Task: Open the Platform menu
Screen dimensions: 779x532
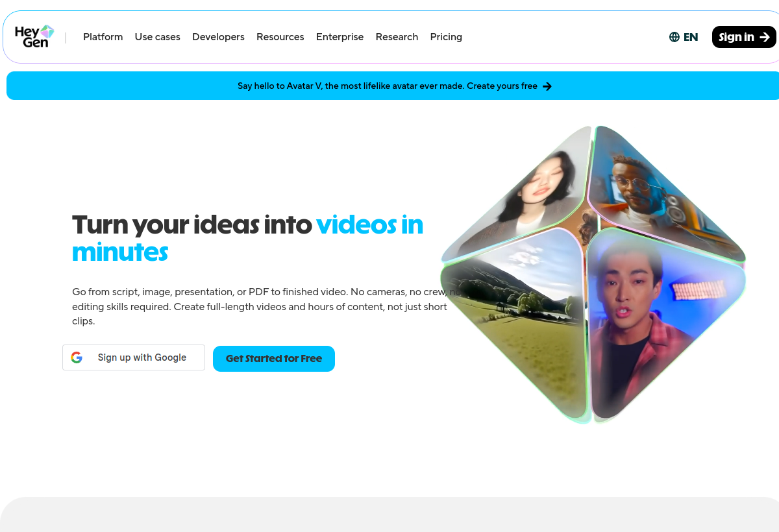Action: pyautogui.click(x=103, y=37)
